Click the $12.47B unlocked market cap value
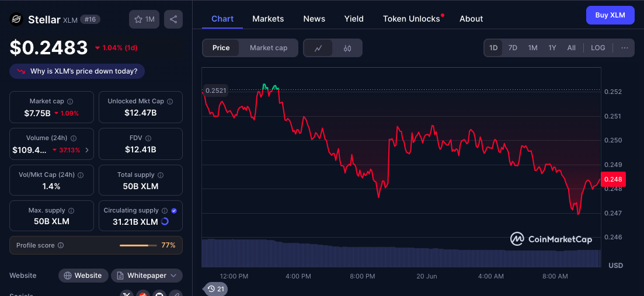This screenshot has height=296, width=644. click(x=141, y=113)
